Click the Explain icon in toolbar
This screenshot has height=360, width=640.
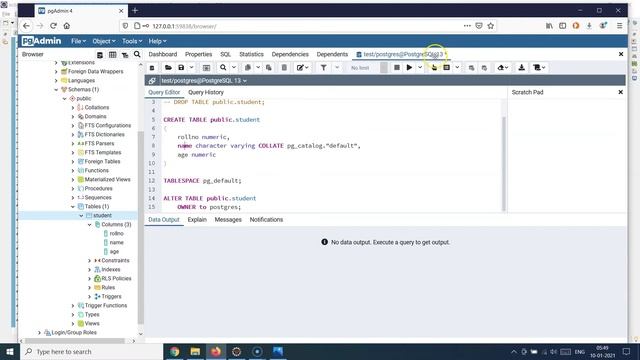click(x=434, y=68)
